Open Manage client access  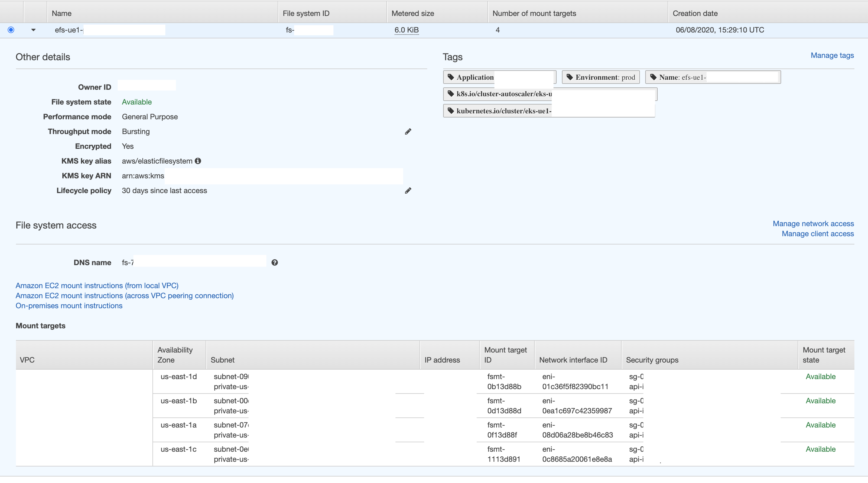click(x=818, y=234)
